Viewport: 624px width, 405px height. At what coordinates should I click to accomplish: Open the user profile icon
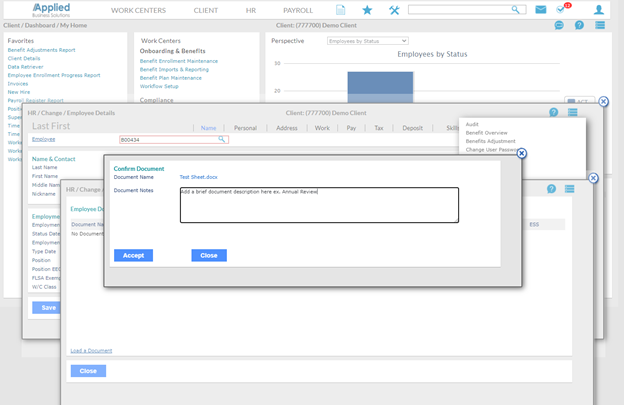click(599, 10)
